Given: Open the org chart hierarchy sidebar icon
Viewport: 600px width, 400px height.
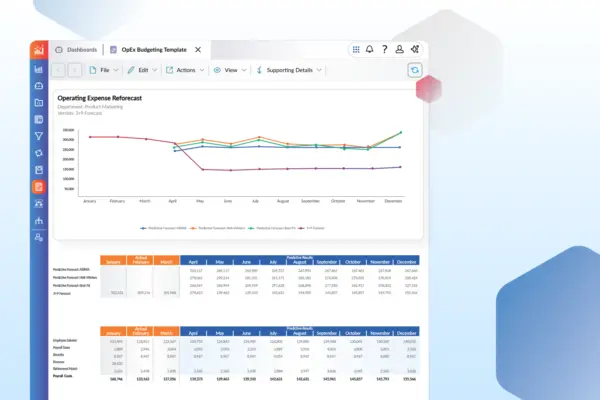Looking at the screenshot, I should (x=39, y=220).
